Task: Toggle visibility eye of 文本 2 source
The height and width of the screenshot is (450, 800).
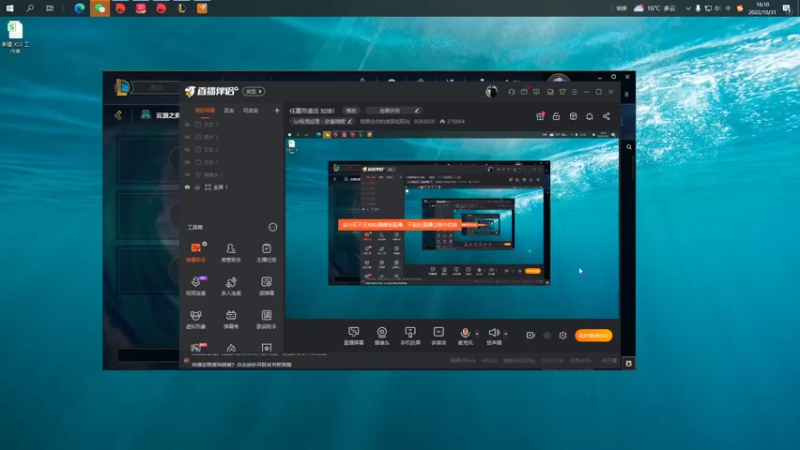Action: coord(187,149)
